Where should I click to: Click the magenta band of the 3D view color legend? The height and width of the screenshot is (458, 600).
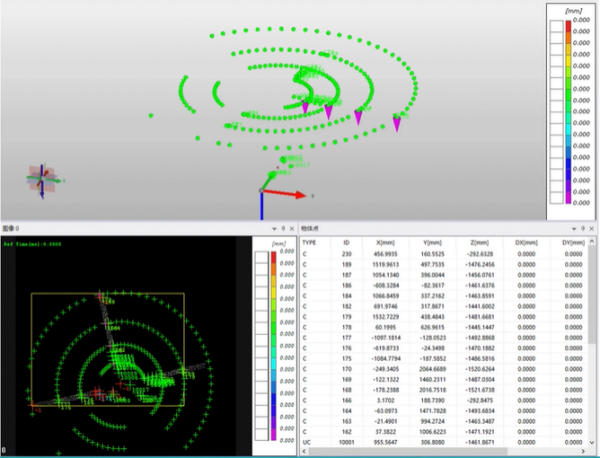(568, 198)
